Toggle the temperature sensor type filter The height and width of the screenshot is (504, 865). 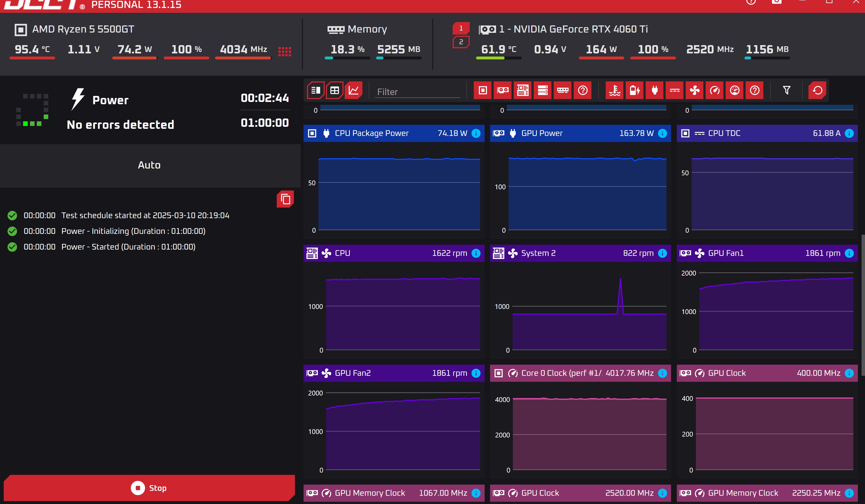coord(615,90)
